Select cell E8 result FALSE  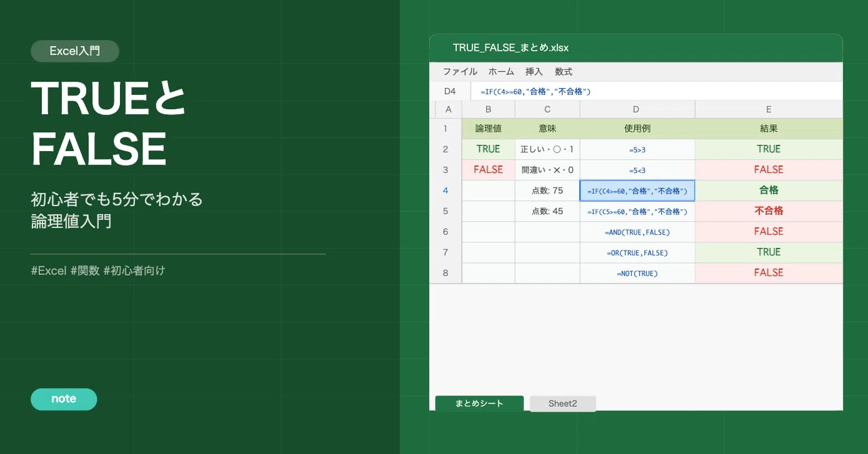pos(769,273)
